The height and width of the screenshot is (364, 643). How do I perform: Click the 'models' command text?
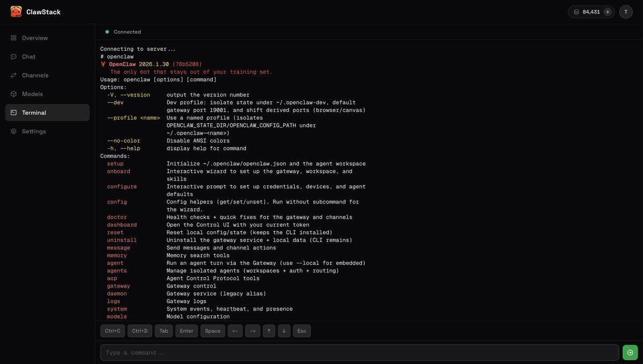coord(117,316)
